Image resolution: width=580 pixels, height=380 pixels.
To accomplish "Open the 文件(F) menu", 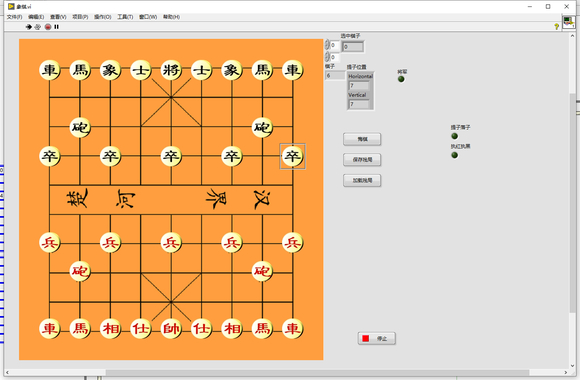I will [14, 17].
